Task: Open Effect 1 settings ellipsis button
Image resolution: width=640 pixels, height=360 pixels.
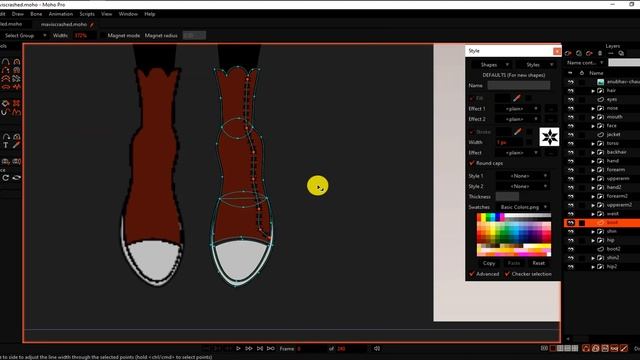Action: [551, 109]
